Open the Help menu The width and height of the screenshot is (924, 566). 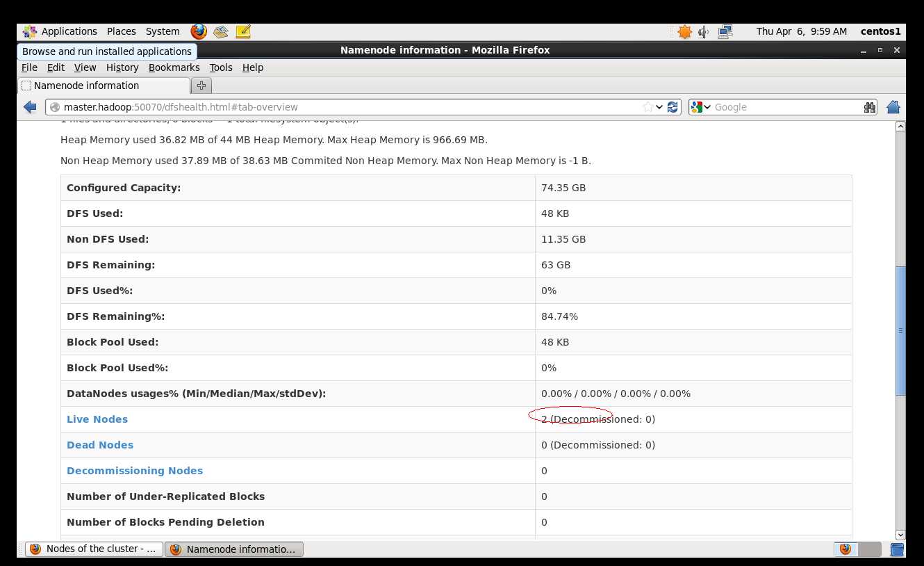253,67
